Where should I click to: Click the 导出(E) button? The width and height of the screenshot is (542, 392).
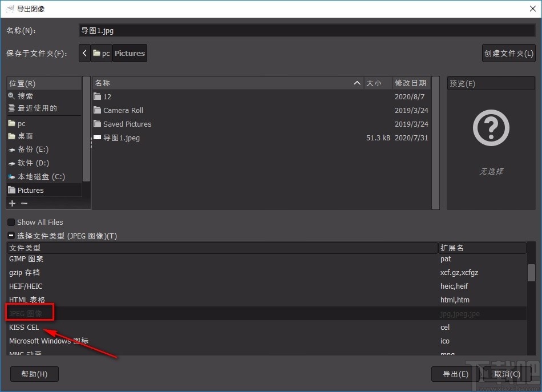coord(455,374)
